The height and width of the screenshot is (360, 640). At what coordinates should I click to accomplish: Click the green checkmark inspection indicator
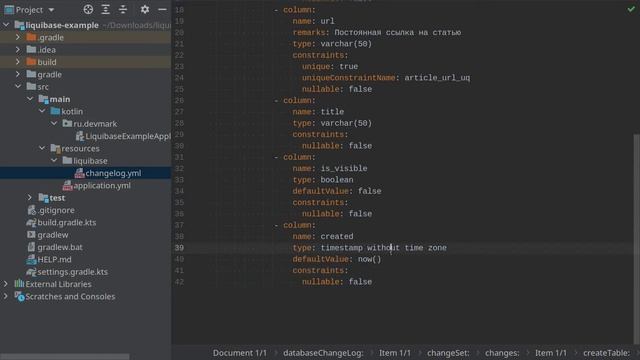631,9
